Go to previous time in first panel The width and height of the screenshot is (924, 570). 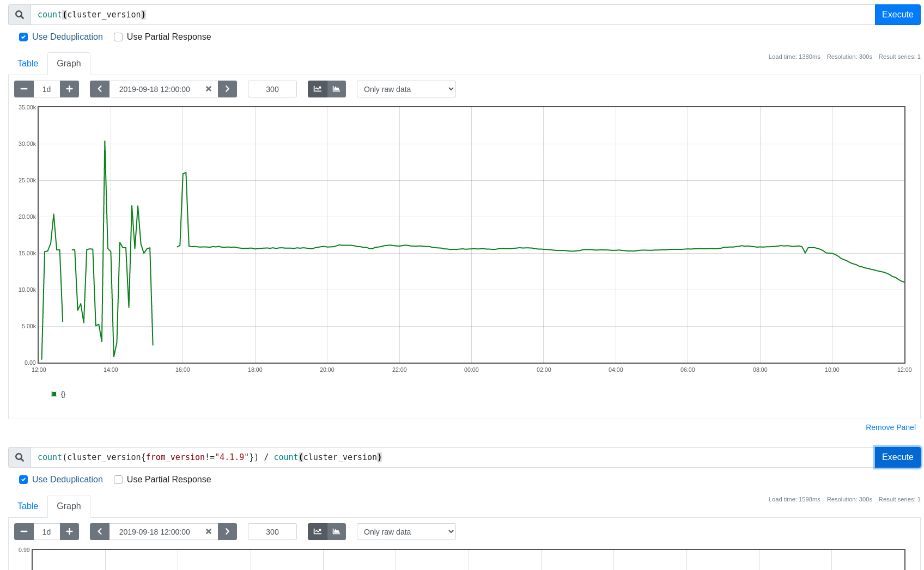[100, 89]
